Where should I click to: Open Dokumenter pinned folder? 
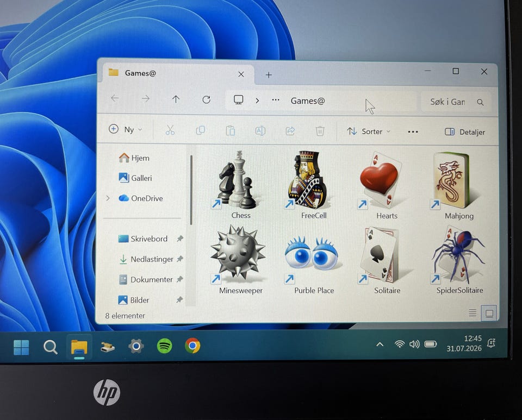coord(146,280)
